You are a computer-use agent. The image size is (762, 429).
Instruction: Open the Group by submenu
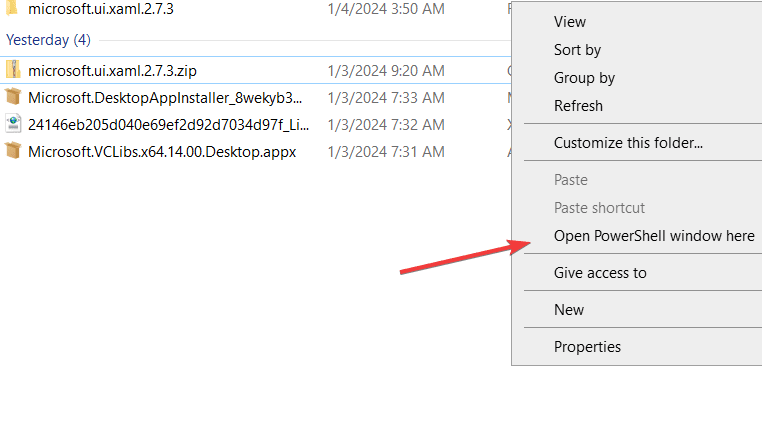(x=584, y=78)
